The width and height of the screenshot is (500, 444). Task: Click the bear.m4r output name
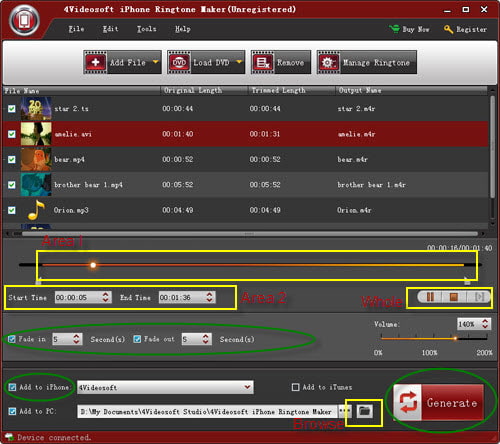(x=352, y=159)
